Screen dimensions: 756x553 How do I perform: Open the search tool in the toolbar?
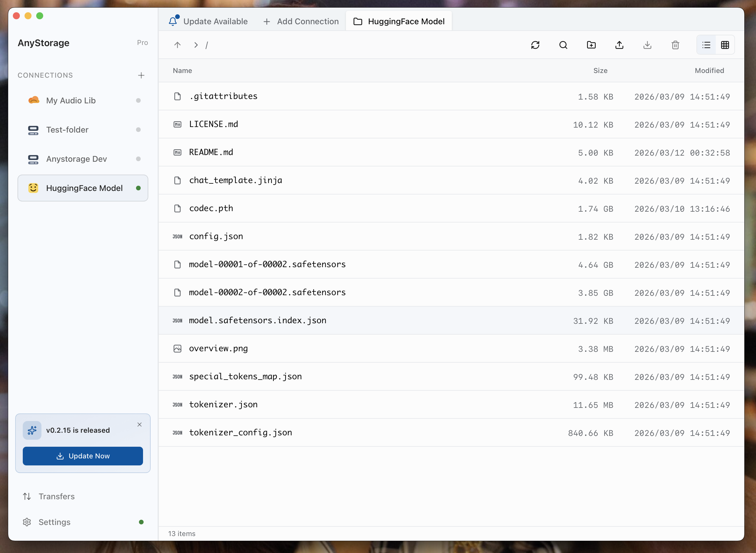pyautogui.click(x=563, y=45)
